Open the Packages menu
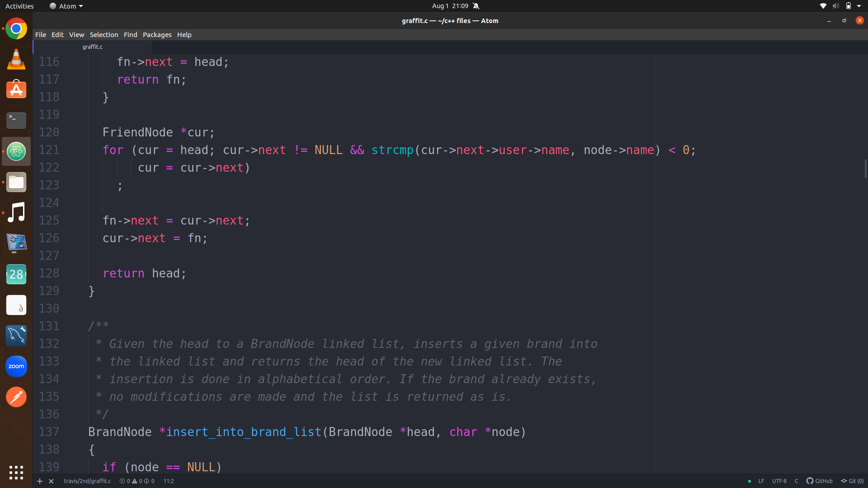868x488 pixels. pos(157,35)
